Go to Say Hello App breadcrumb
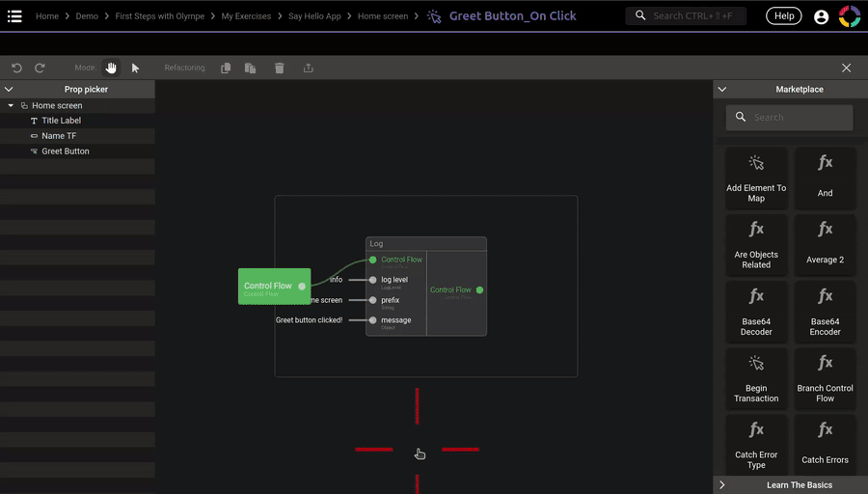This screenshot has height=494, width=868. click(x=314, y=16)
